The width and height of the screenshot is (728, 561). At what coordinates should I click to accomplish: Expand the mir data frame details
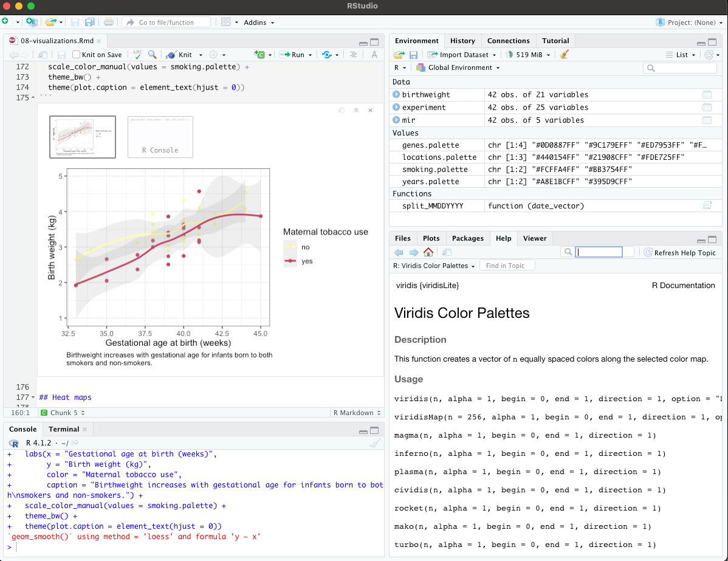(x=396, y=120)
